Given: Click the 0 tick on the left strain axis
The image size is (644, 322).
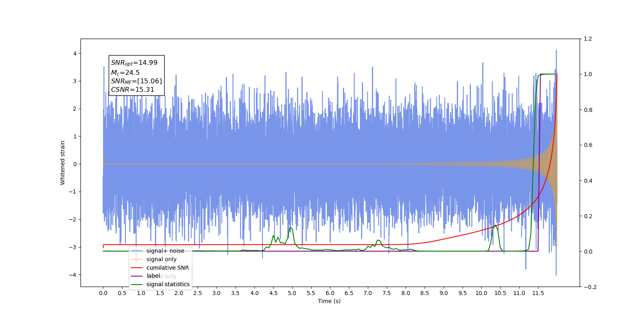Looking at the screenshot, I should 74,164.
